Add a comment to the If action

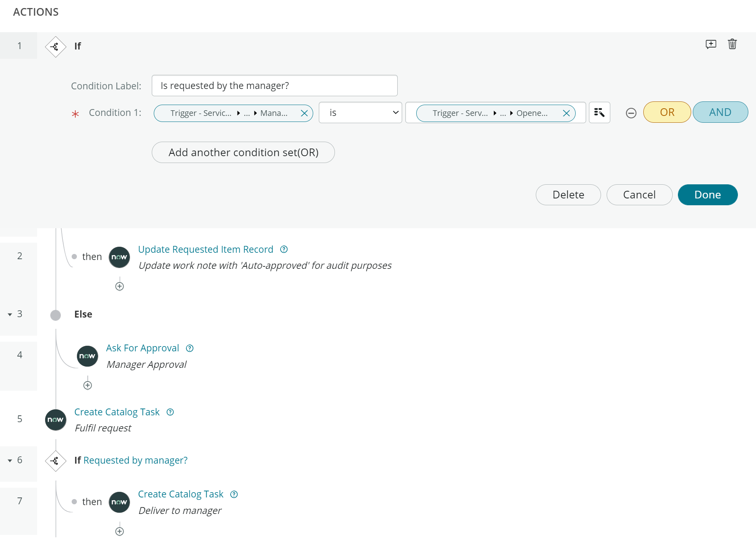click(711, 44)
